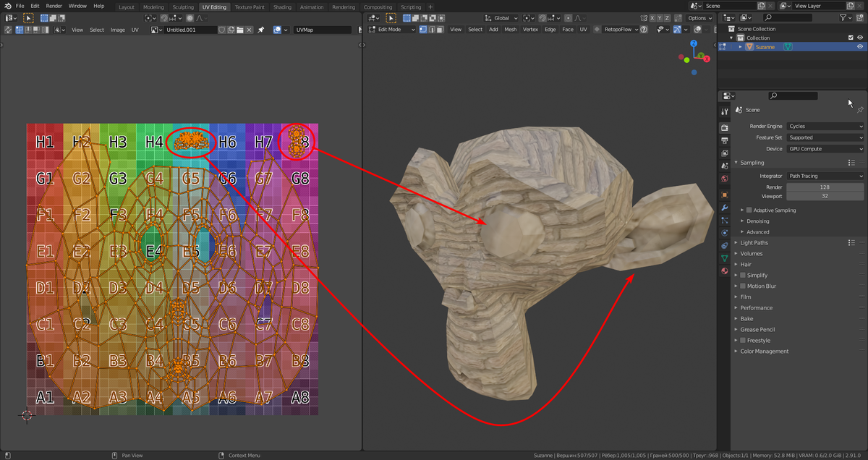
Task: Click Untitled.001 image name field
Action: tap(190, 30)
